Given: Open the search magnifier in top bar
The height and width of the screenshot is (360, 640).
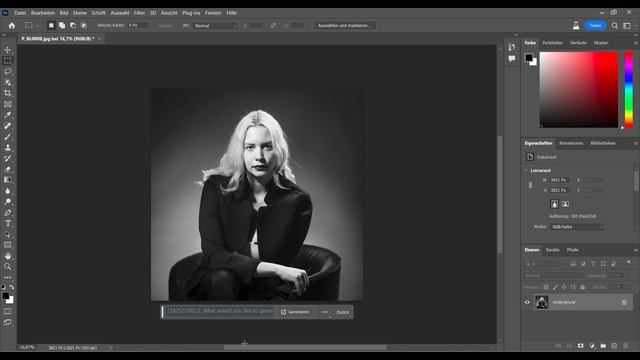Looking at the screenshot, I should [x=615, y=26].
